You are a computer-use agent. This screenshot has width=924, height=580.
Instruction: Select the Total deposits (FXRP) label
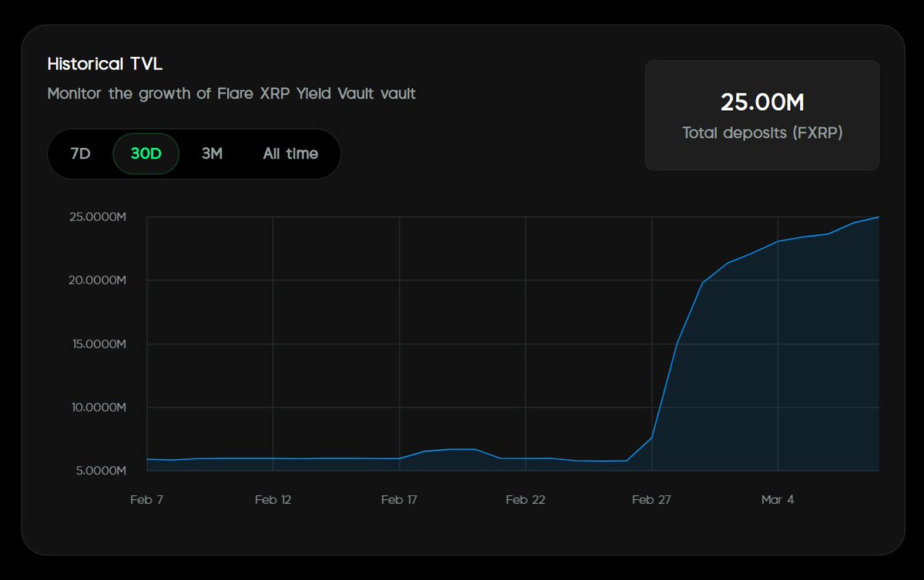click(x=762, y=132)
